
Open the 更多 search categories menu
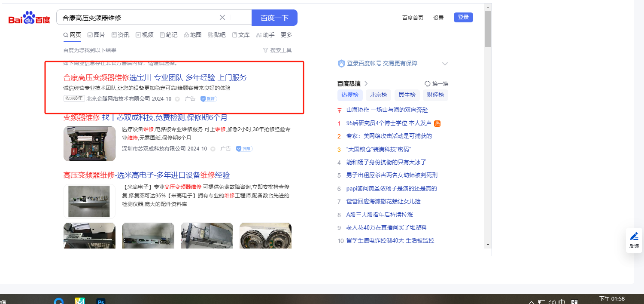[x=286, y=35]
